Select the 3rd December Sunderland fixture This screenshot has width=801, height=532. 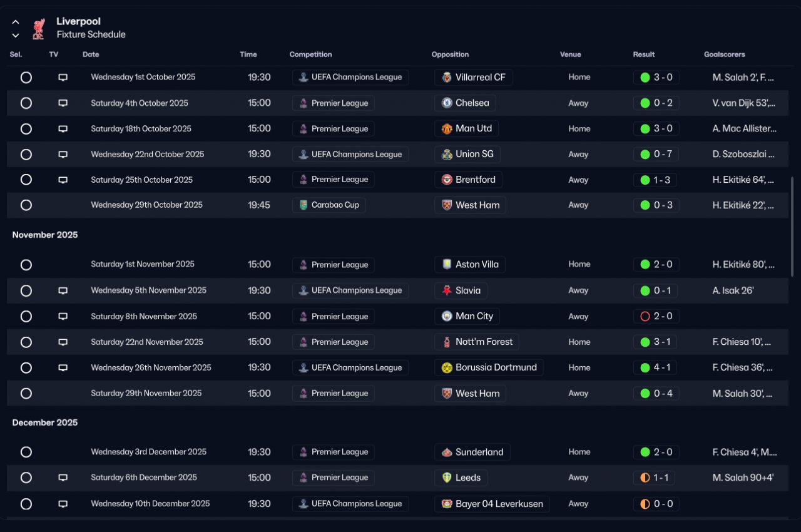click(x=26, y=452)
